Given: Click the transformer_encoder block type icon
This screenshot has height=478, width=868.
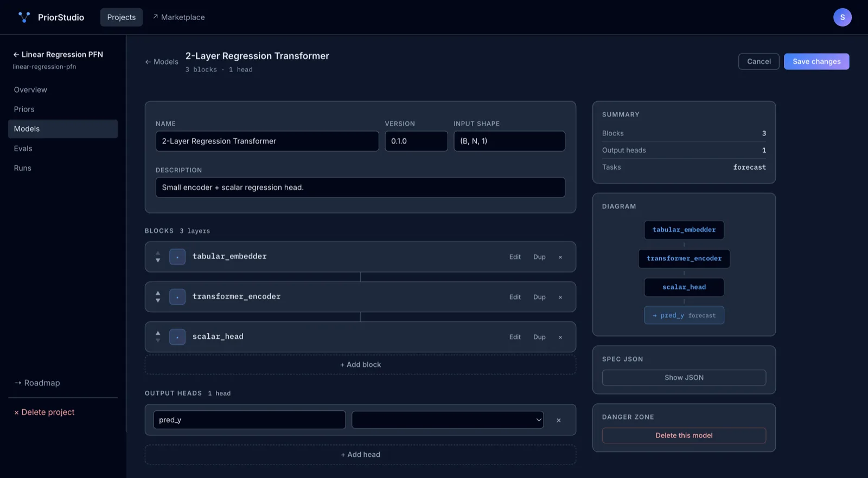Looking at the screenshot, I should click(177, 297).
